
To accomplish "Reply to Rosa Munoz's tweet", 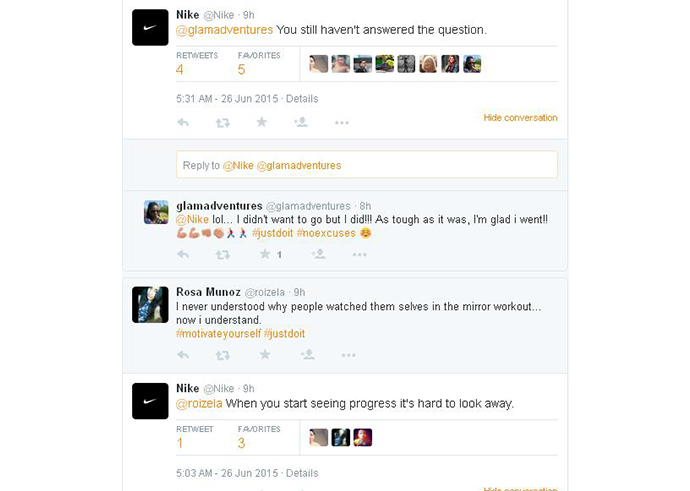I will pos(183,354).
